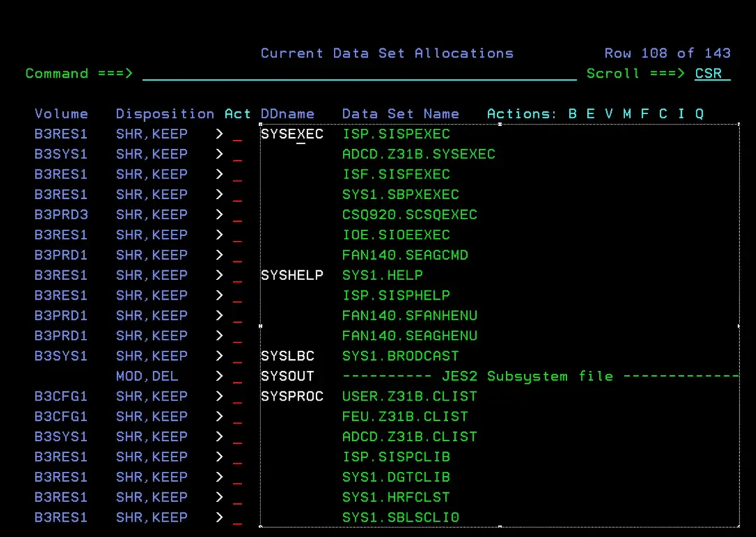Click the SYSOUT DDname
Viewport: 756px width, 537px height.
tap(288, 376)
